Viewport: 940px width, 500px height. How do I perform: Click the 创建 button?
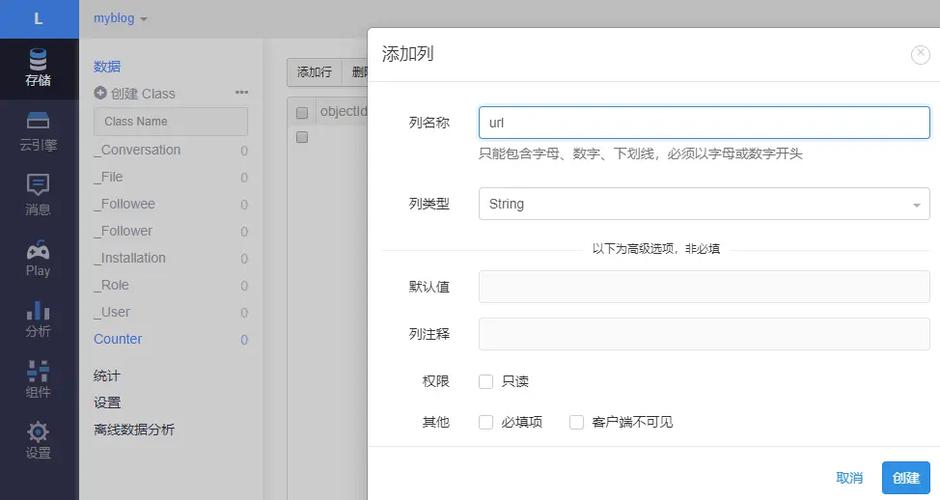pyautogui.click(x=906, y=478)
